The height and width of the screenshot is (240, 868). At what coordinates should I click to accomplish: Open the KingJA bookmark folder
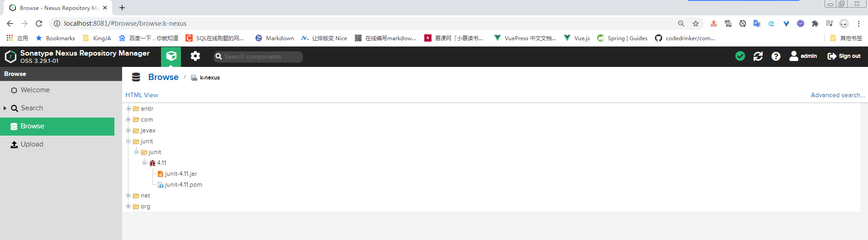(97, 38)
